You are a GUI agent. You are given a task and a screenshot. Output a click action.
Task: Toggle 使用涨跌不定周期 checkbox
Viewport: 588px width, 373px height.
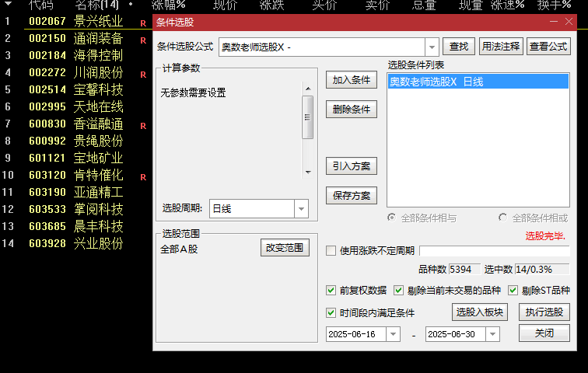(x=331, y=250)
